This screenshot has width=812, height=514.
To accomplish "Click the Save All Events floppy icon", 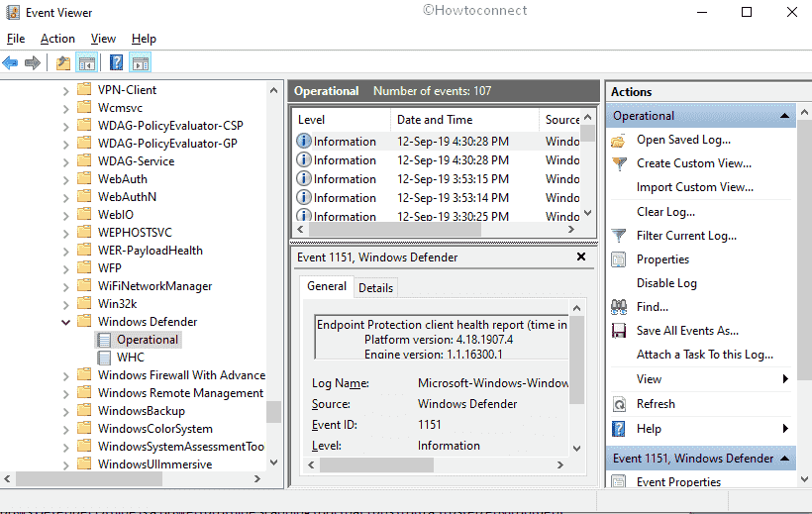I will coord(619,331).
